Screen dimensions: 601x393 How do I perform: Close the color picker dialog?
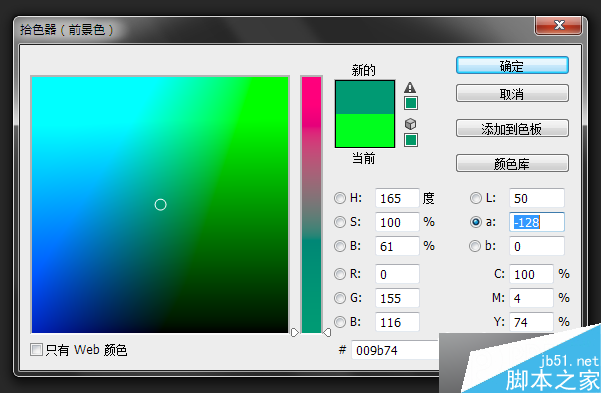tap(559, 26)
